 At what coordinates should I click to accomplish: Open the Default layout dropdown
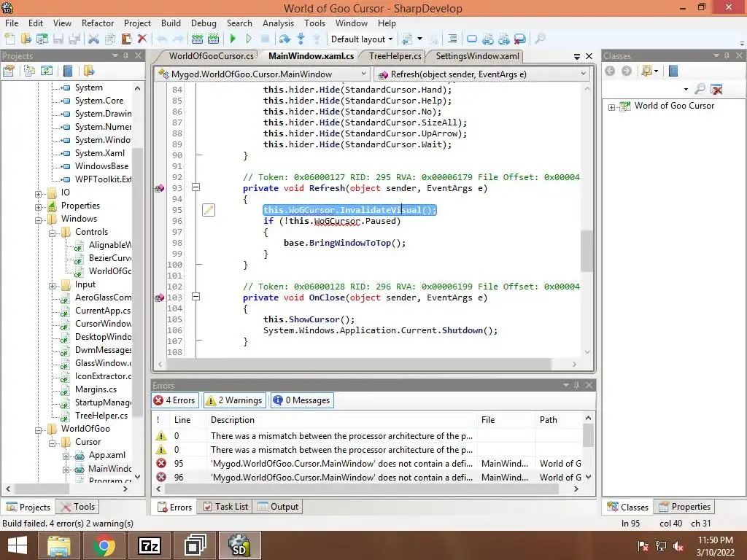click(362, 39)
